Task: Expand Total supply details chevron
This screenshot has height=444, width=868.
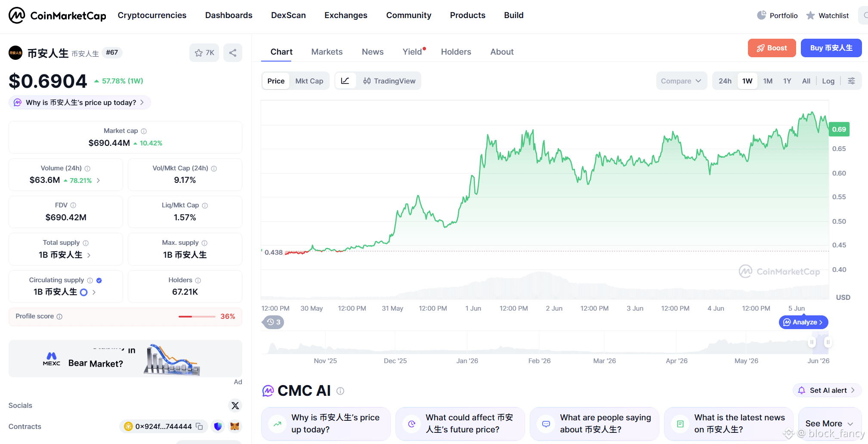Action: pos(89,255)
